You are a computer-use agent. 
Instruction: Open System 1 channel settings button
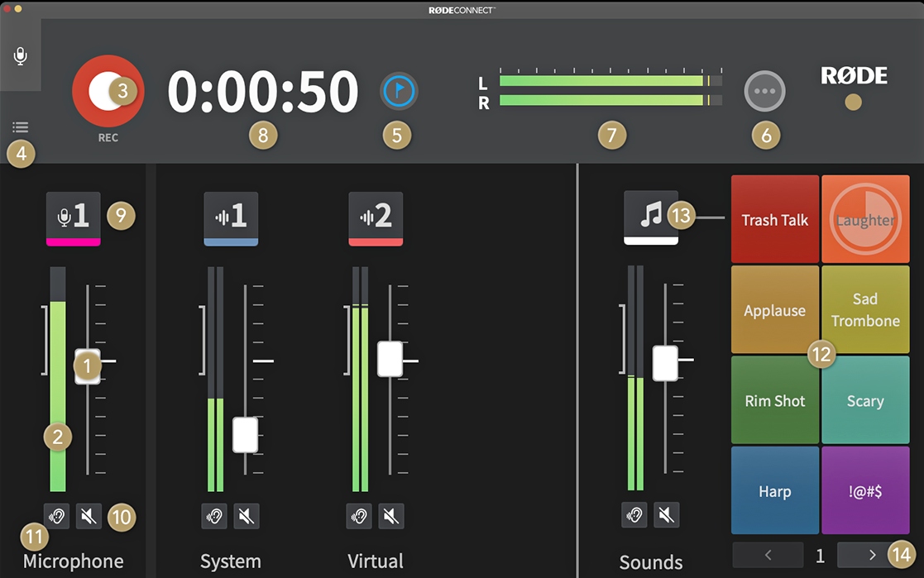click(231, 217)
